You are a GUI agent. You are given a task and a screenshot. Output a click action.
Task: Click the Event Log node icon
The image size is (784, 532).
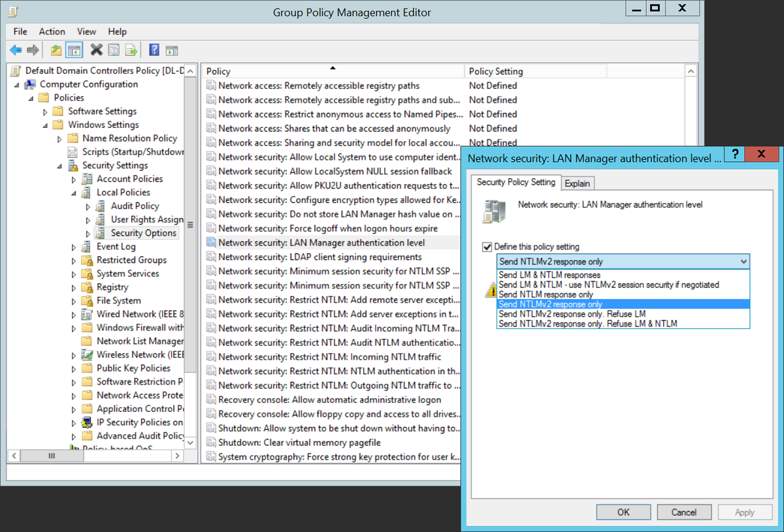(87, 247)
